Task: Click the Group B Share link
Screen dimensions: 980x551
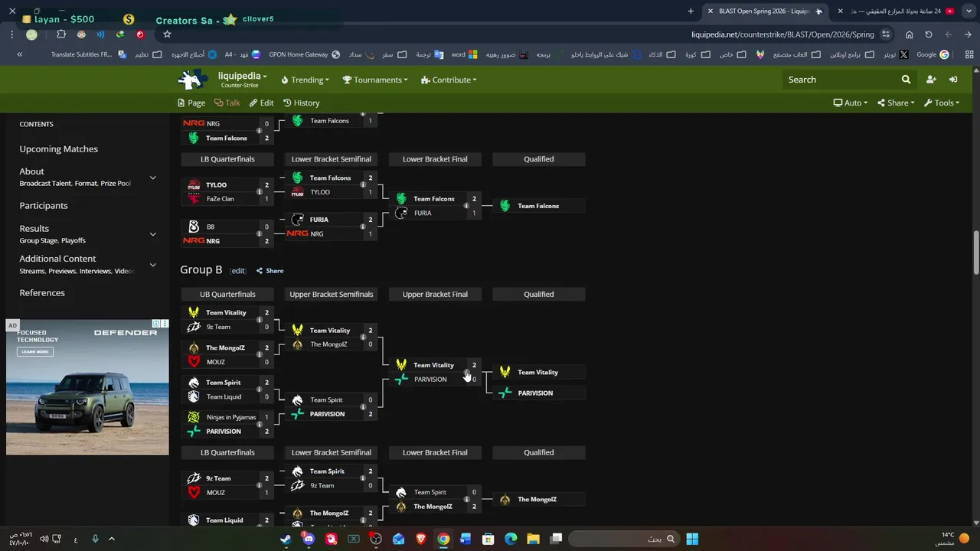Action: 269,271
